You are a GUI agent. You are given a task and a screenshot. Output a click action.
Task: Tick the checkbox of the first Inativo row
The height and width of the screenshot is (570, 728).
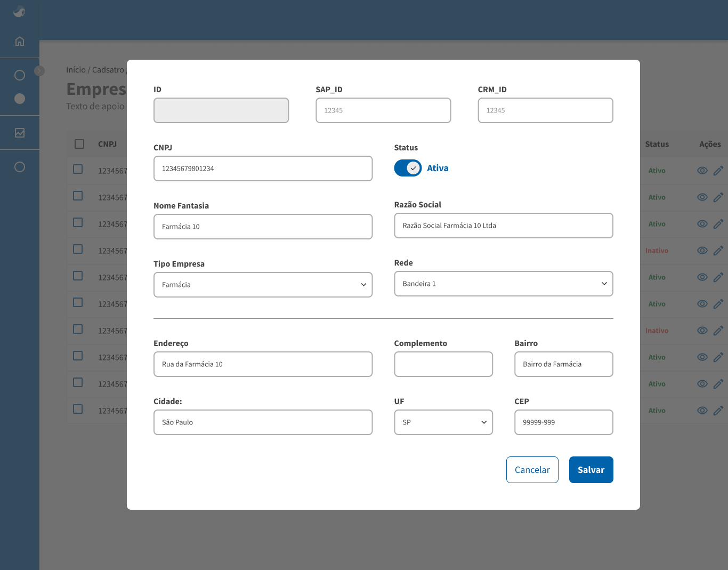(78, 249)
